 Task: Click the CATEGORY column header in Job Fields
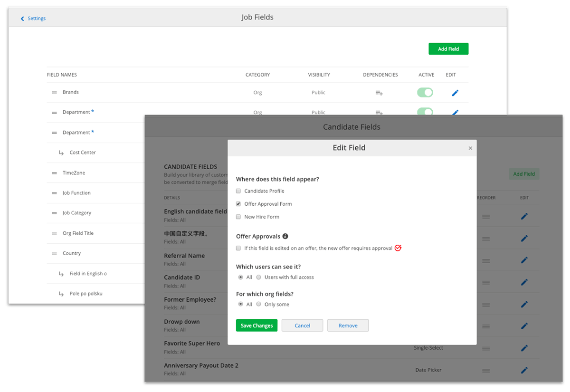coord(257,75)
